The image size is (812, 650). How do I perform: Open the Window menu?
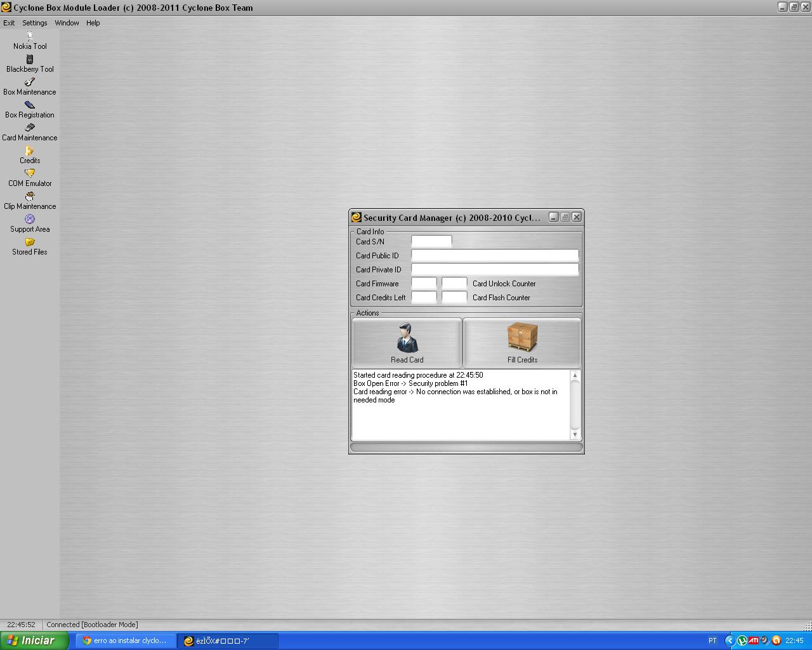coord(67,23)
